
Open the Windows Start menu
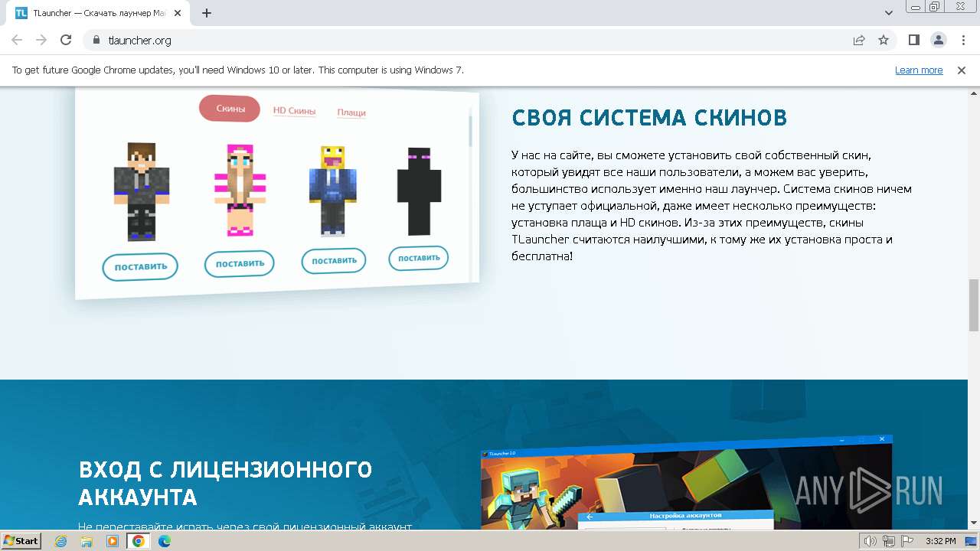click(21, 540)
